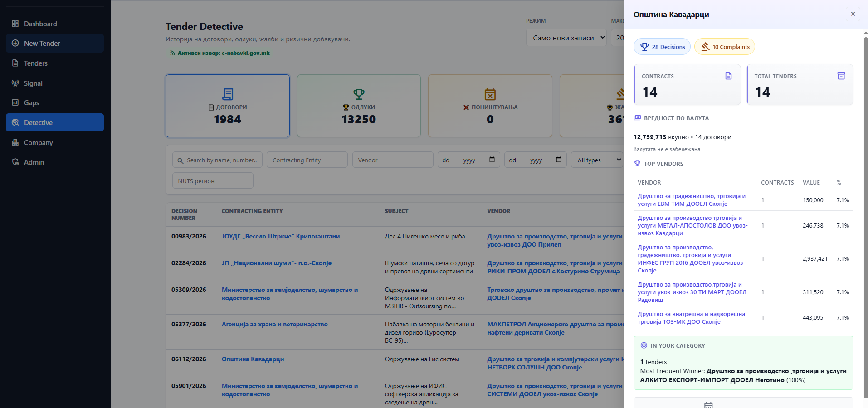Click the Decisions trophy icon

[x=644, y=46]
